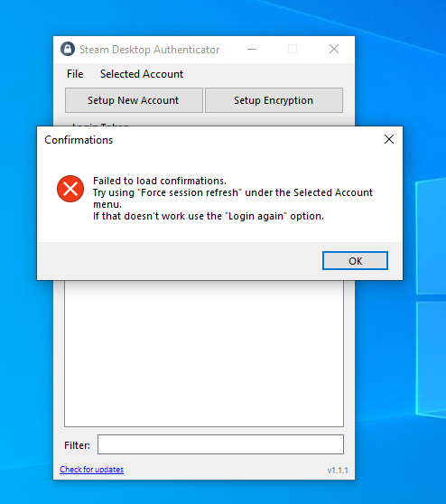Open the File menu
446x504 pixels.
coord(75,74)
